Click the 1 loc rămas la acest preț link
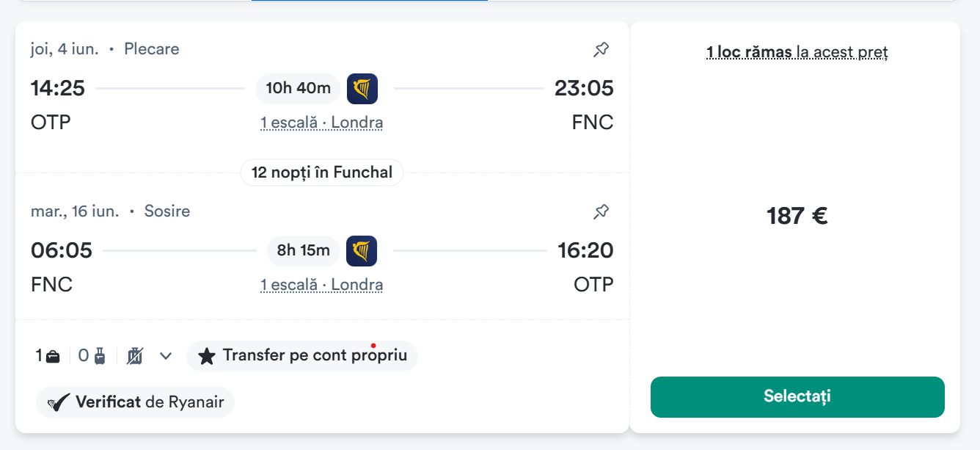The image size is (980, 450). [797, 52]
